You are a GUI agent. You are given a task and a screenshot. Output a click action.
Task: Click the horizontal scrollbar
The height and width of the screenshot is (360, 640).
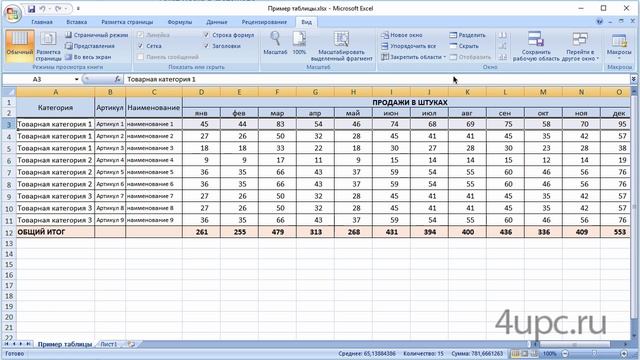[x=575, y=344]
